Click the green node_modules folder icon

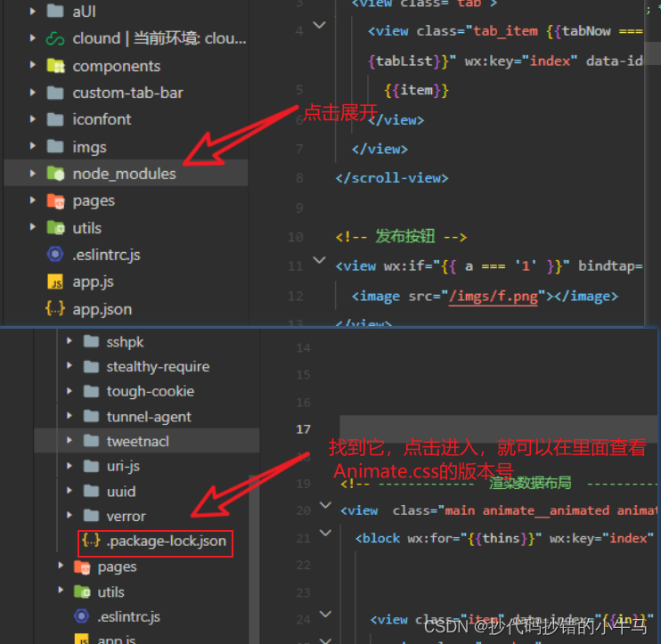55,173
